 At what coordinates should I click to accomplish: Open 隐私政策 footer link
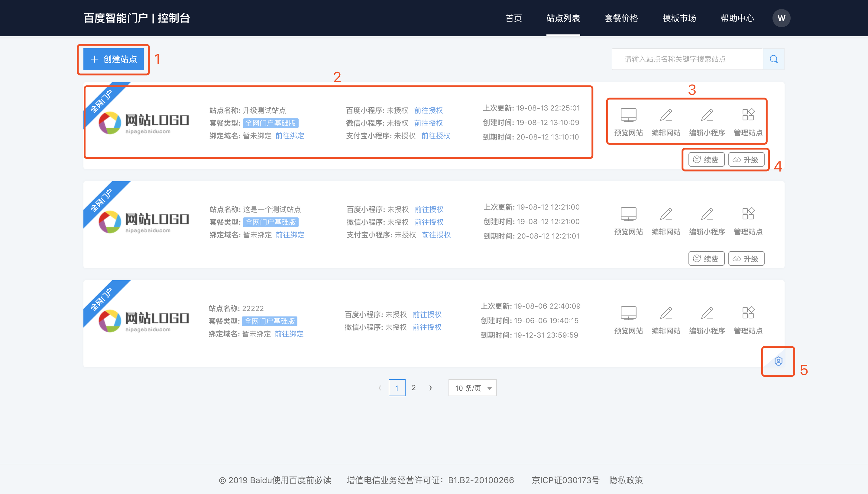pos(626,480)
